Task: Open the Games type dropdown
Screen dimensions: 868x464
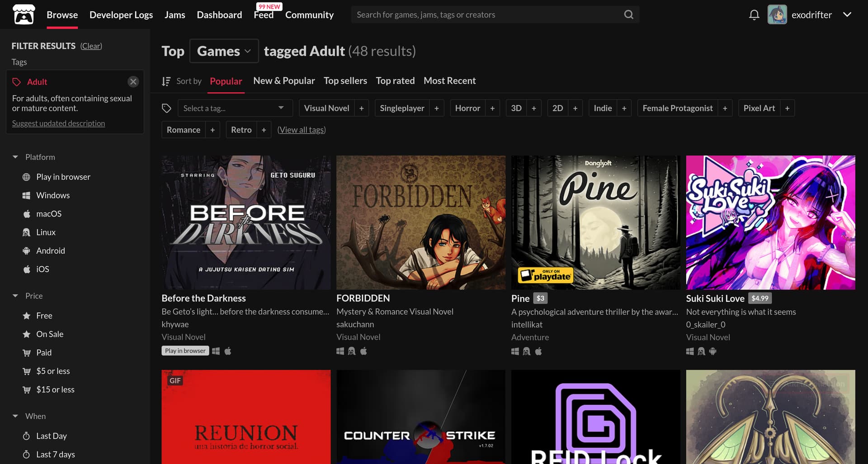Action: point(224,51)
